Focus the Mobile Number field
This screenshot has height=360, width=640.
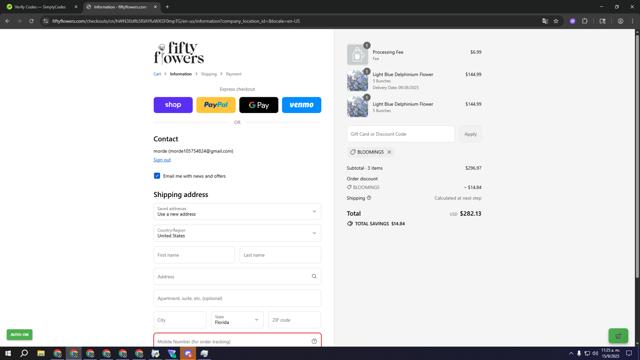pos(237,341)
